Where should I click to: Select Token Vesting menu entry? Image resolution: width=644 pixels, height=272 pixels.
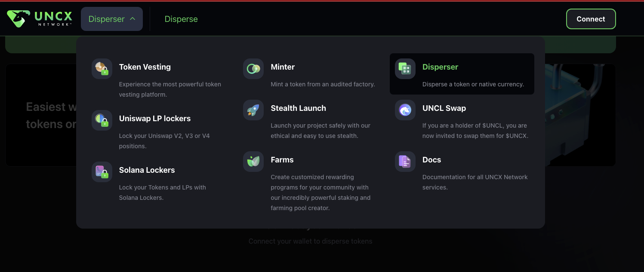[x=145, y=67]
